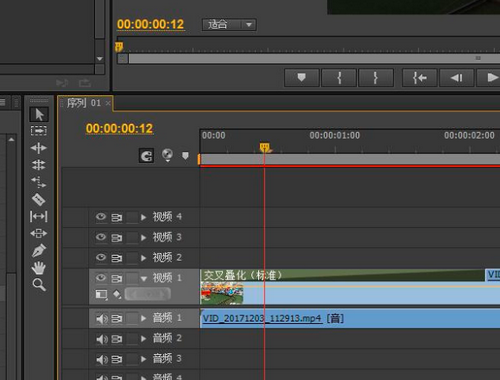Hide the 视频 4 track with eye icon
The image size is (500, 380).
point(101,217)
